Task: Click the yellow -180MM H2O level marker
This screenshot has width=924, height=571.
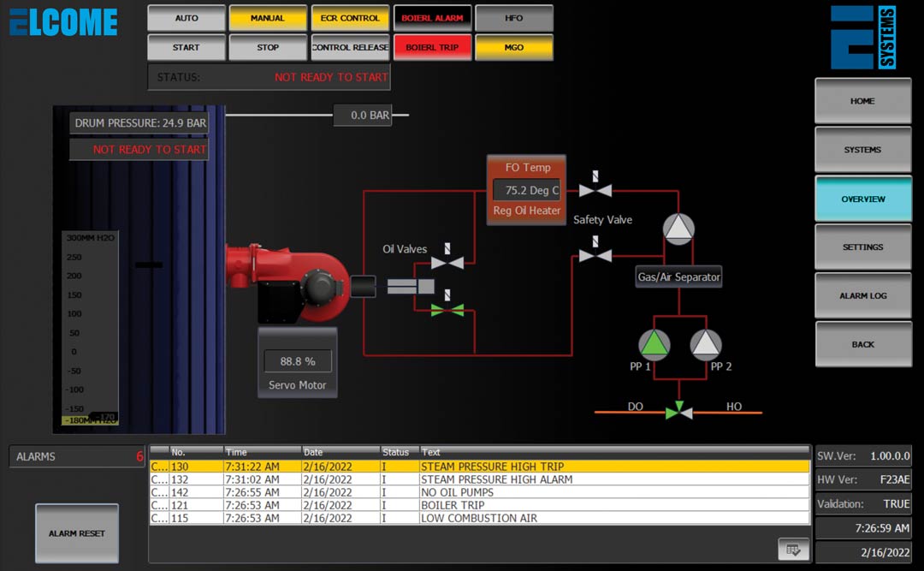Action: click(x=90, y=420)
